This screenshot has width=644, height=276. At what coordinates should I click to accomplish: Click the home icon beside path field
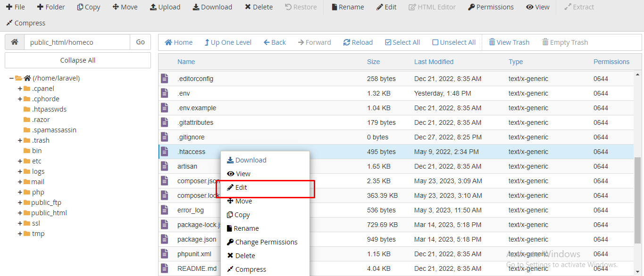point(15,42)
